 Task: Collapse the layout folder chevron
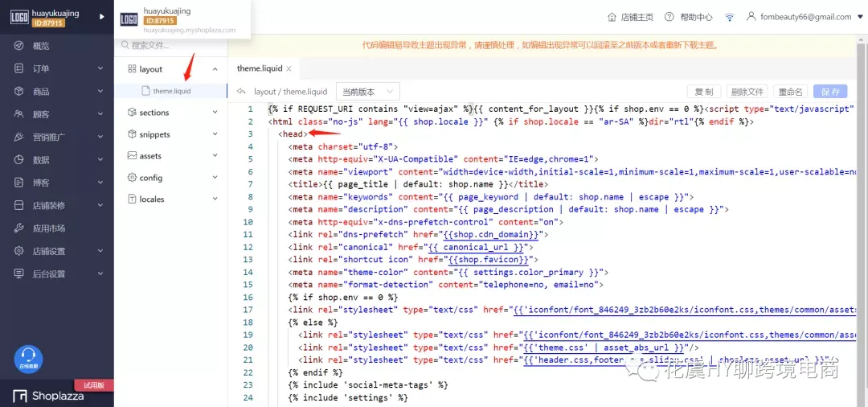(x=215, y=68)
